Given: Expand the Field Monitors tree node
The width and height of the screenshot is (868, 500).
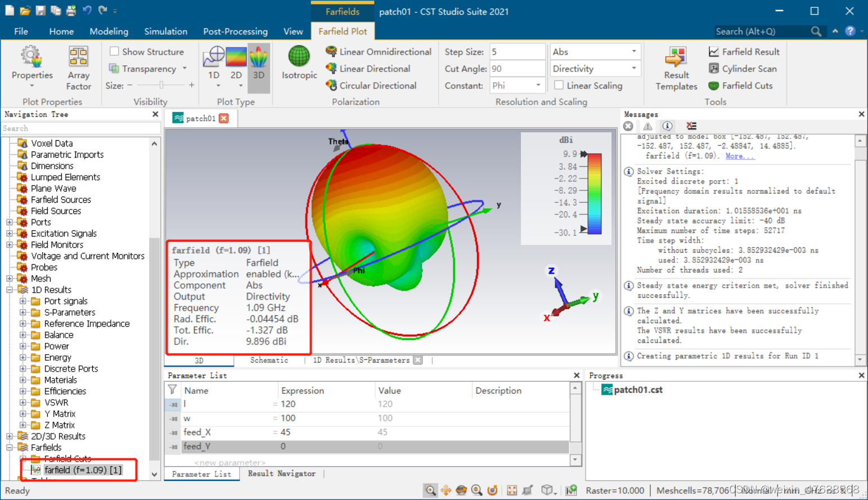Looking at the screenshot, I should (x=10, y=245).
